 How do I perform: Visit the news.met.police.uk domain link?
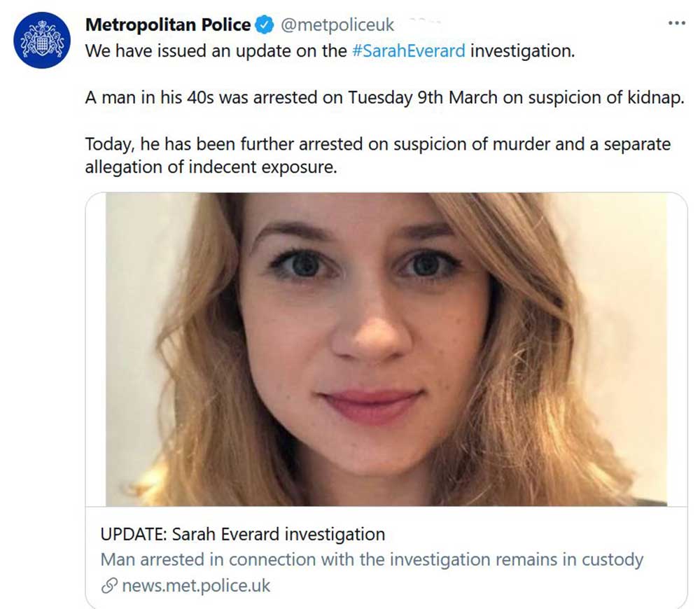[x=195, y=586]
